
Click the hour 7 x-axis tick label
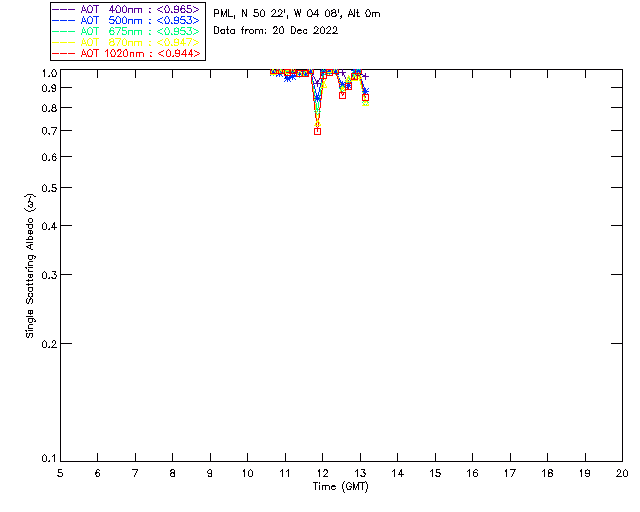tap(135, 473)
